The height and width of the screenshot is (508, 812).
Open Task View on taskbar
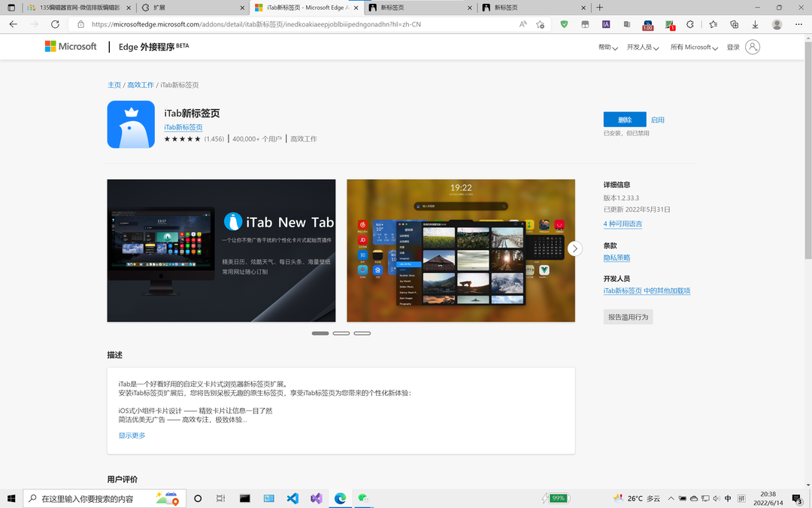(220, 498)
